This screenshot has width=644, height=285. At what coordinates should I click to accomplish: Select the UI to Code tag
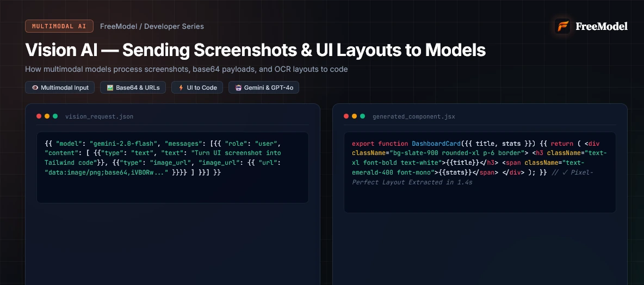(x=197, y=88)
